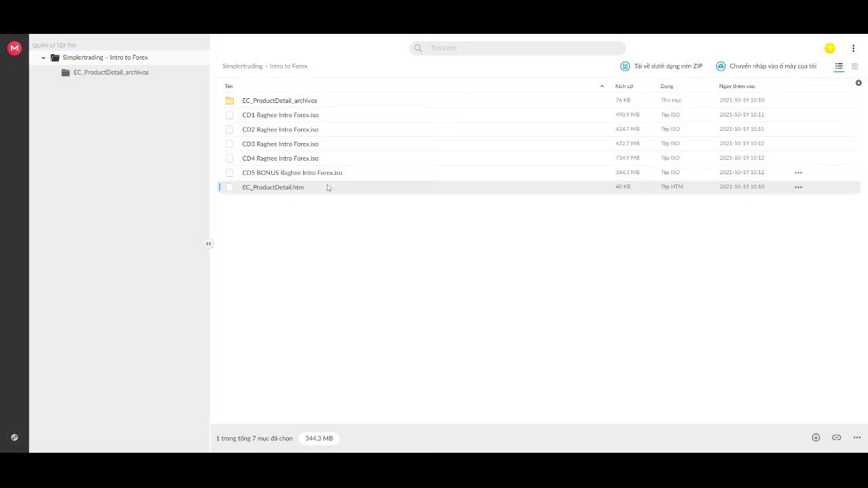Switch to grid thumbnail view
The width and height of the screenshot is (868, 488).
854,66
